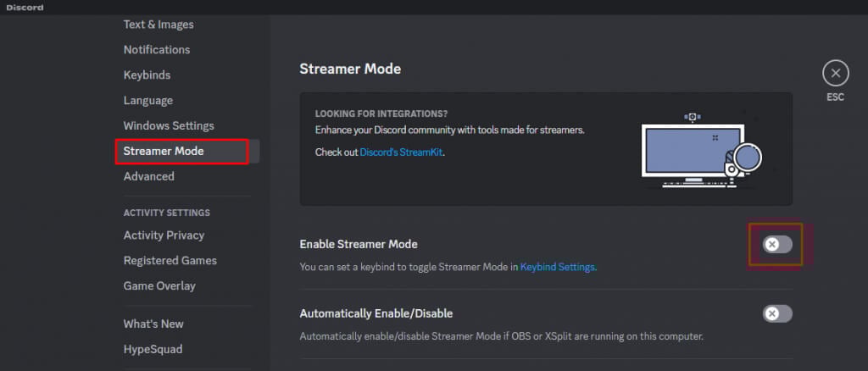Open the Keybind Settings link
The width and height of the screenshot is (868, 371).
[x=558, y=267]
